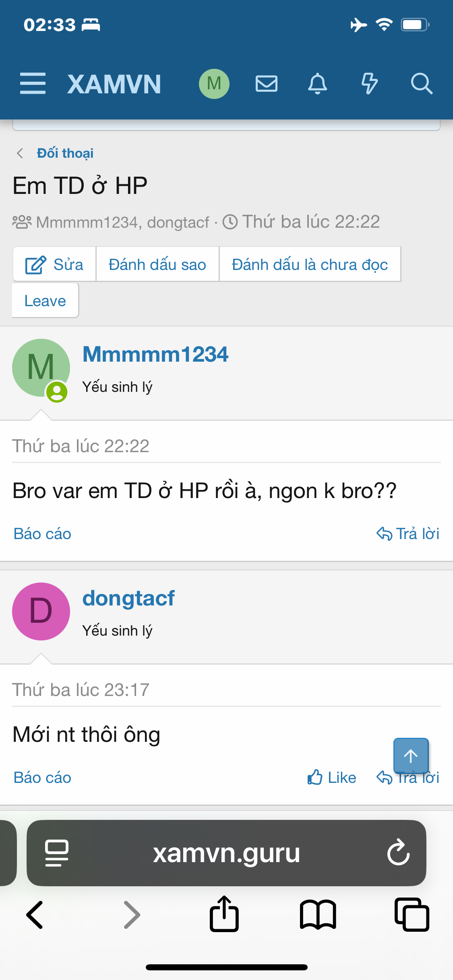
Task: Tap the scroll-to-top arrow button
Action: [x=411, y=756]
